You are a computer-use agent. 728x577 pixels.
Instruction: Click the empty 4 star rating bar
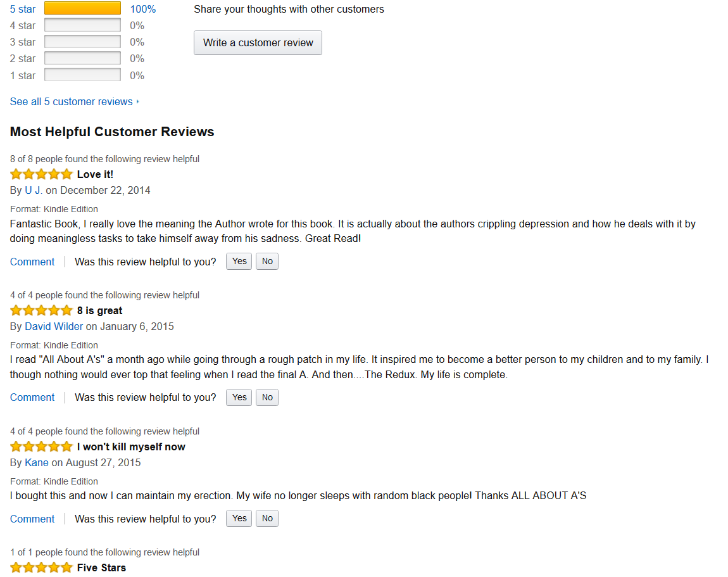pos(82,25)
